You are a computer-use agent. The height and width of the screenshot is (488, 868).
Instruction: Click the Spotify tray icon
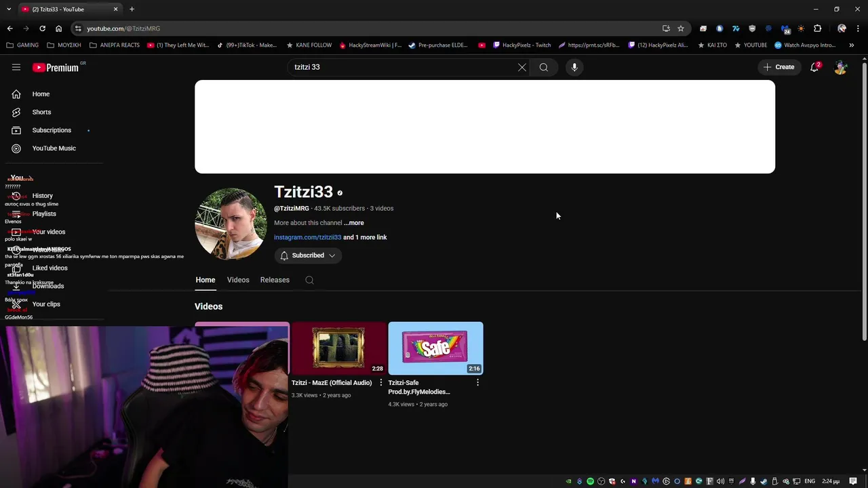pyautogui.click(x=590, y=481)
